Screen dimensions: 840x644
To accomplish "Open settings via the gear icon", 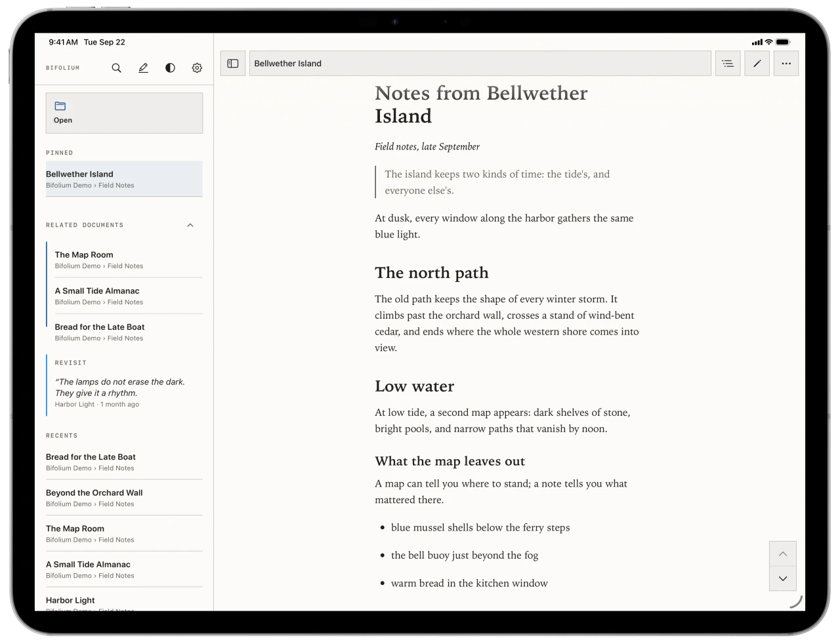I will click(x=197, y=68).
